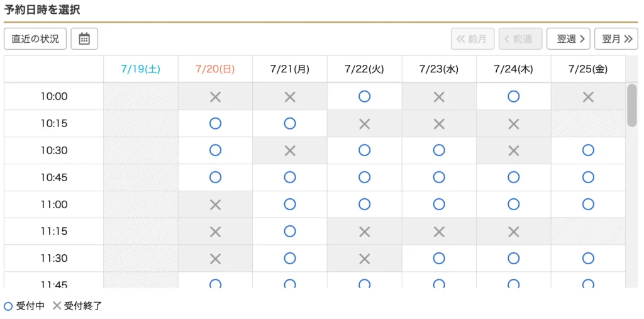644x319 pixels.
Task: Select available circle for 7/24 at 10:00
Action: pos(513,97)
